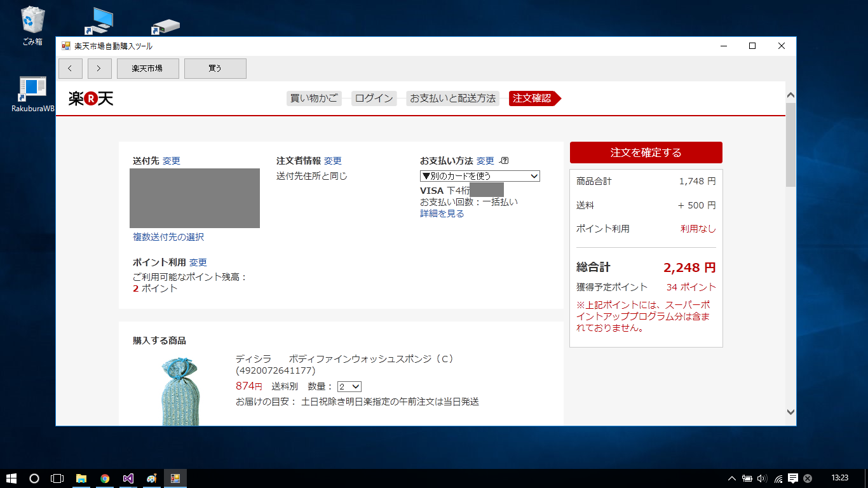The width and height of the screenshot is (868, 488).
Task: Click the PC desktop shortcut icon
Action: [x=99, y=21]
